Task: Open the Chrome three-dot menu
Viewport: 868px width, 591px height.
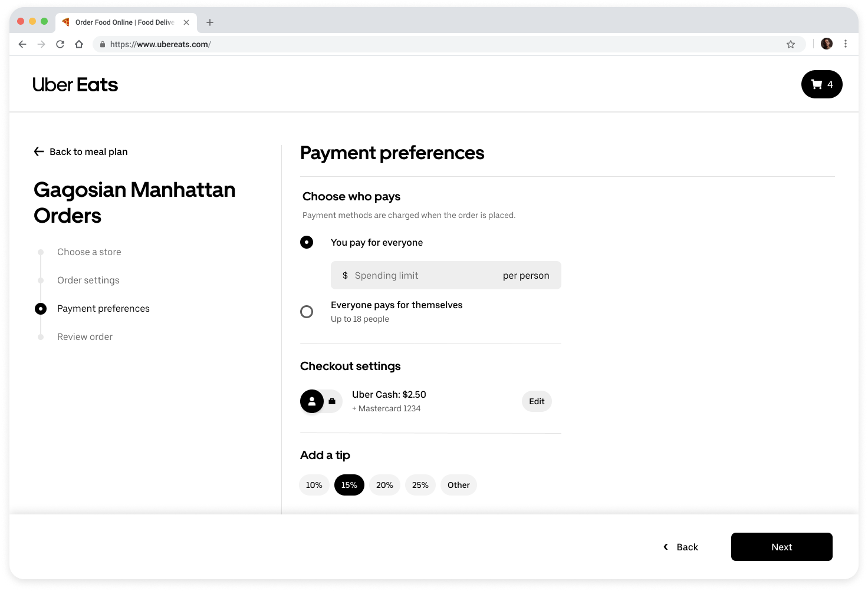Action: (x=846, y=44)
